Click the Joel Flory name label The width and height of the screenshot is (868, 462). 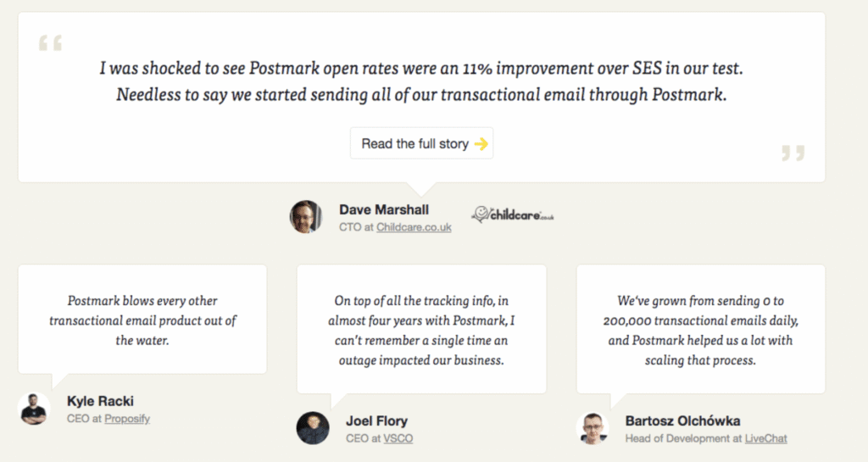[x=376, y=421]
